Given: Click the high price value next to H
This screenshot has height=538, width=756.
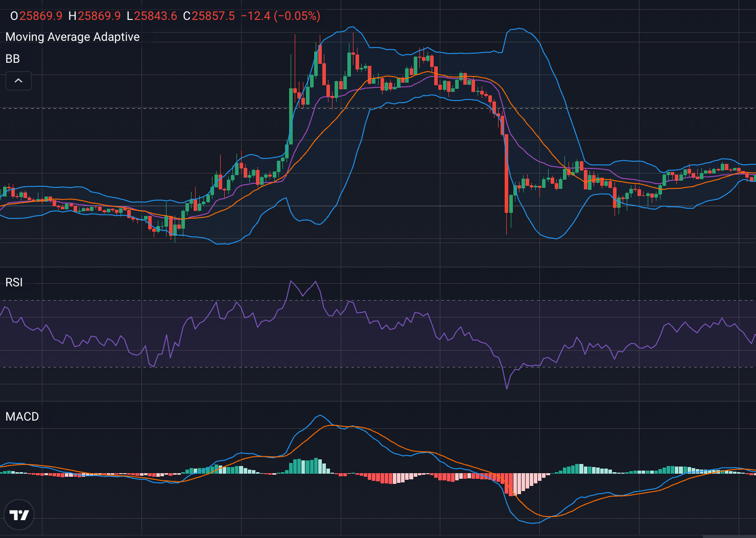Looking at the screenshot, I should (99, 16).
